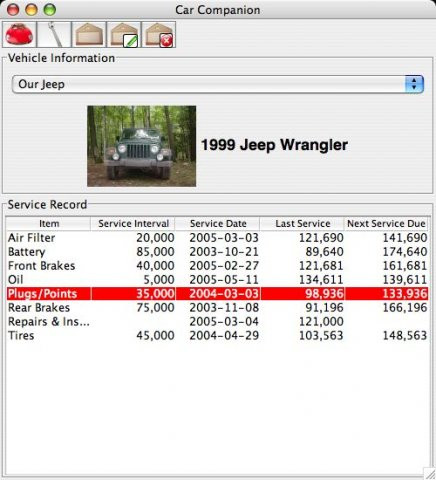Click the '1999 Jeep Wrangler' title text
Viewport: 436px width, 480px height.
[x=274, y=145]
